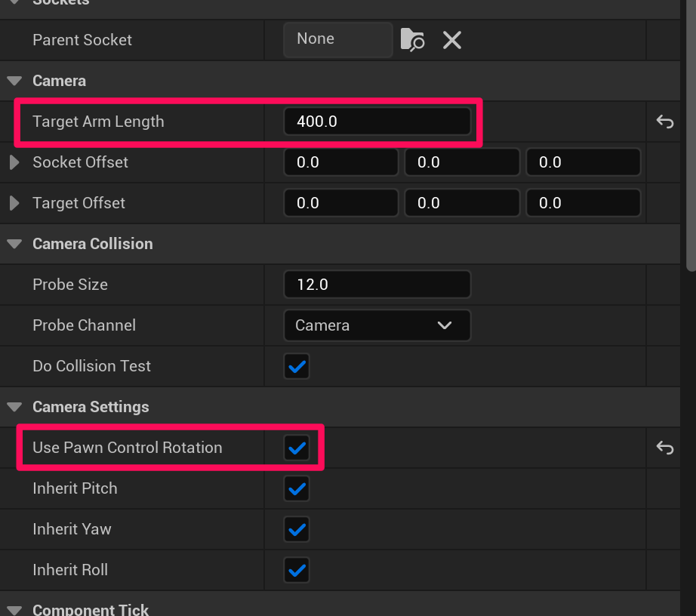Turn off the Inherit Roll checkbox
Image resolution: width=696 pixels, height=616 pixels.
[297, 570]
